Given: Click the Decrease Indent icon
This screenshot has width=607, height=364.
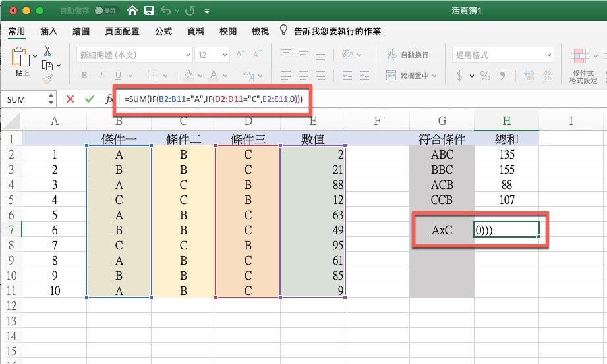Looking at the screenshot, I should 347,76.
